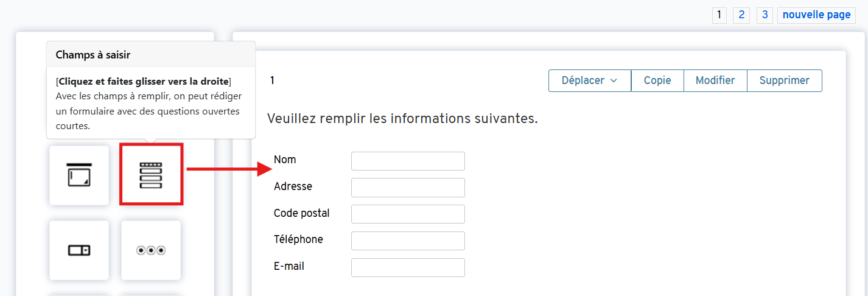Click the Téléphone entry field
The width and height of the screenshot is (868, 296).
coord(408,241)
